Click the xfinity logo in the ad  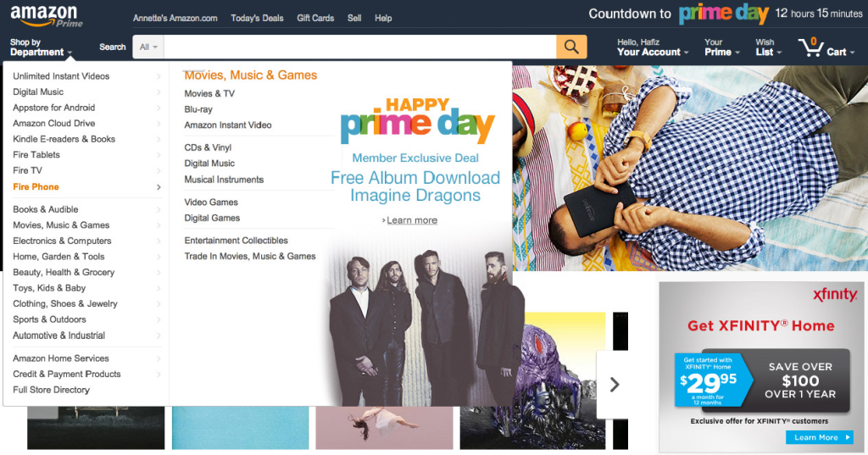click(x=835, y=294)
